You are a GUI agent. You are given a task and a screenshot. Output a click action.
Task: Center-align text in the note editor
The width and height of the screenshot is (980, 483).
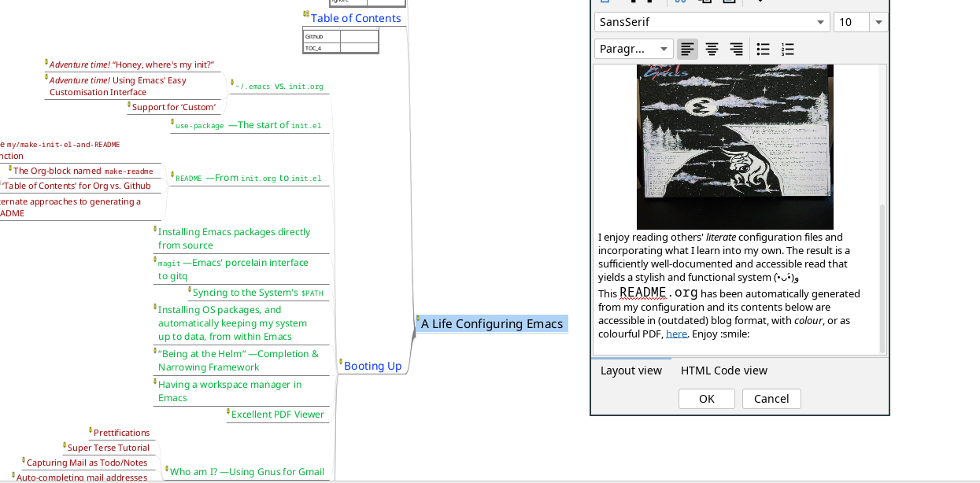tap(712, 49)
